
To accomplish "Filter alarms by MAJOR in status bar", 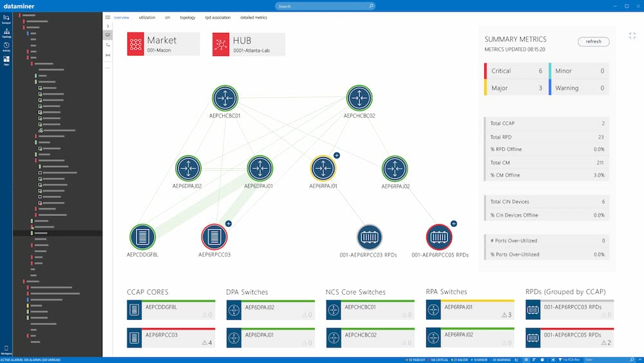I will click(x=459, y=360).
